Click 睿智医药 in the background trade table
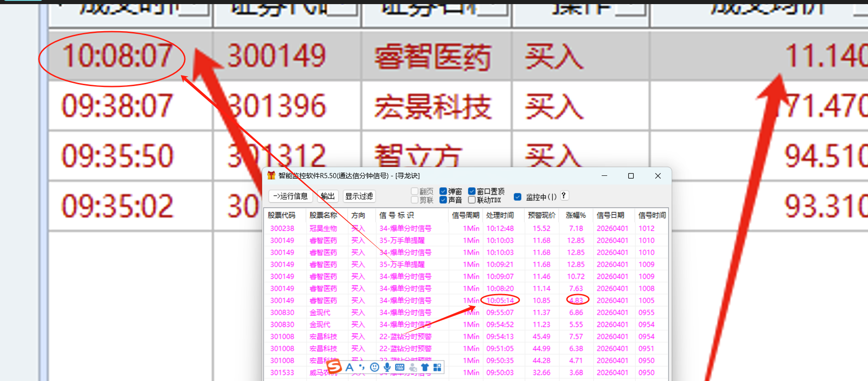 (433, 58)
